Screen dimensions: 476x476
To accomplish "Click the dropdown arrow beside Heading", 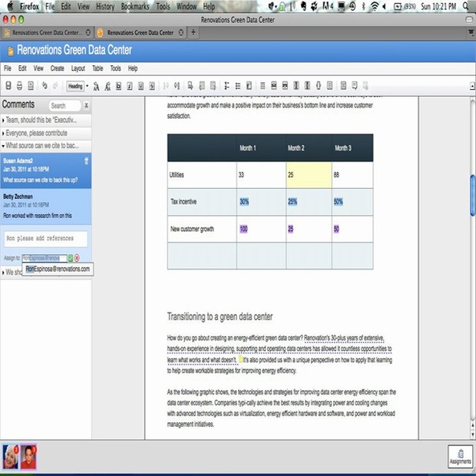I will tap(87, 86).
